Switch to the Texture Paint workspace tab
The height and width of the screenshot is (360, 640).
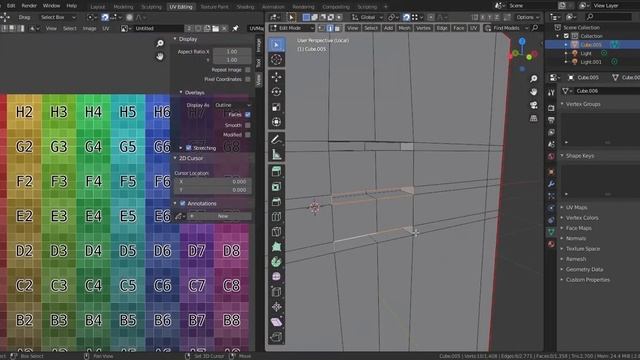point(214,7)
